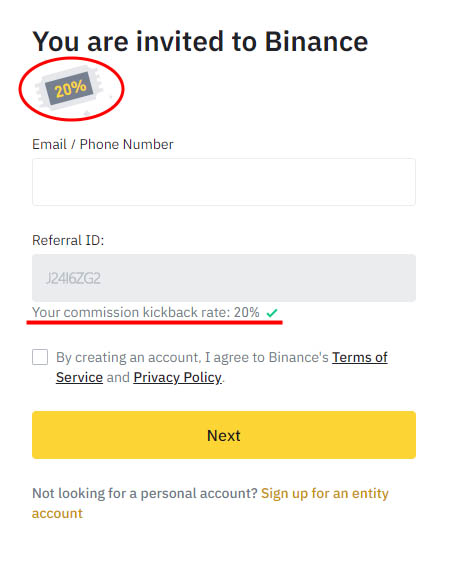Tick the agreement checkbox for creating account
This screenshot has height=561, width=451.
click(40, 357)
